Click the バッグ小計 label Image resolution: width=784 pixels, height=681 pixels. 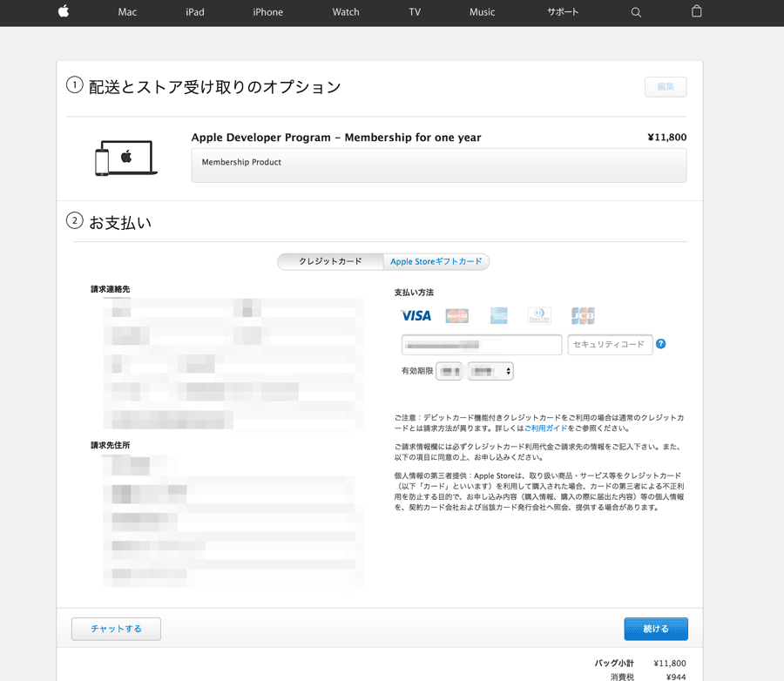614,663
